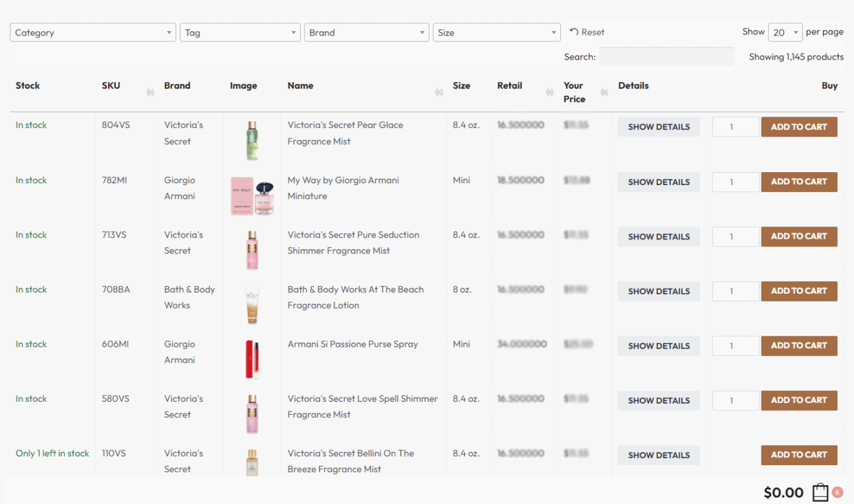This screenshot has height=504, width=854.
Task: Open the Tag filter dropdown
Action: [240, 32]
